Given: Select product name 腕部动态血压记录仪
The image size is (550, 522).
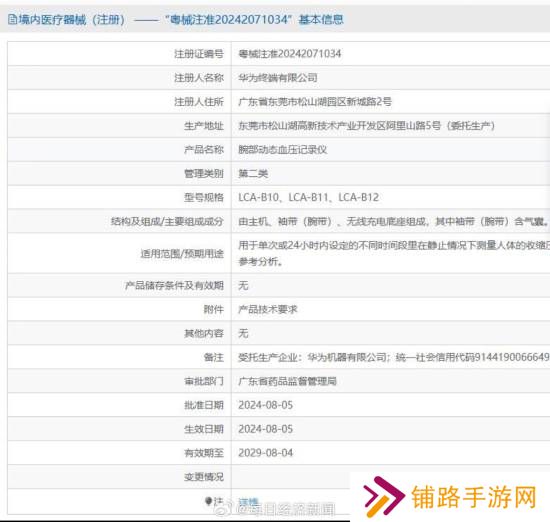Looking at the screenshot, I should point(282,149).
